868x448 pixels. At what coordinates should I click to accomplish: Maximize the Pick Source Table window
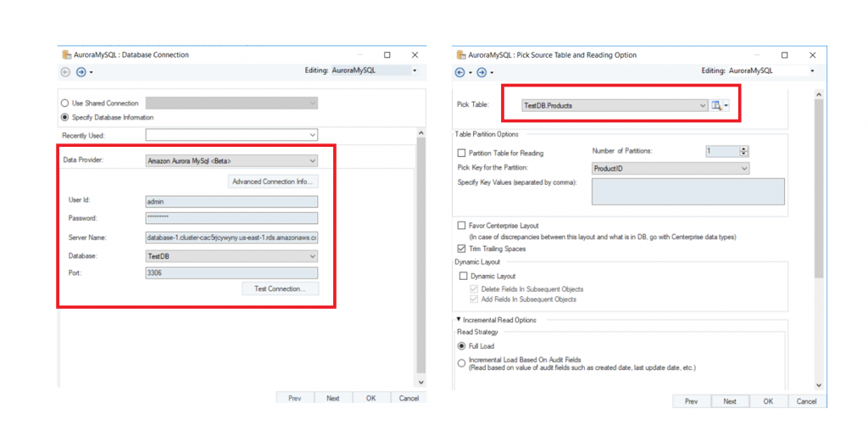point(784,55)
